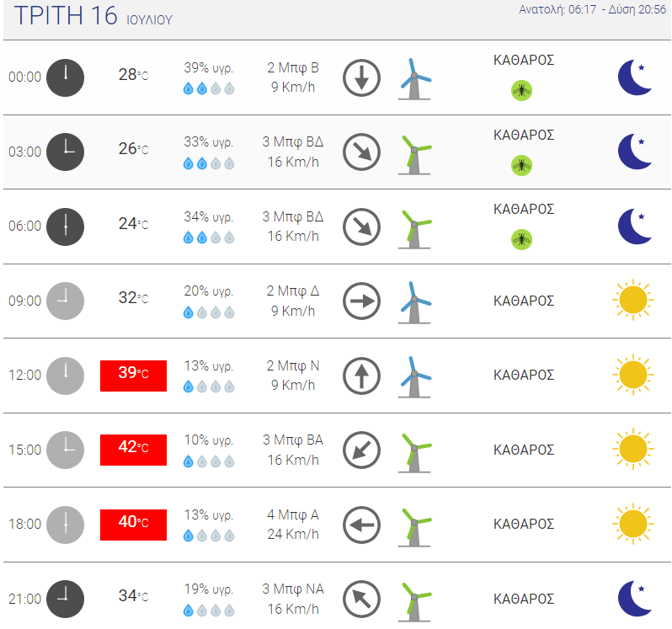Screen dimensions: 672x629
Task: Click the moon icon in the 21:00 row
Action: pos(635,598)
